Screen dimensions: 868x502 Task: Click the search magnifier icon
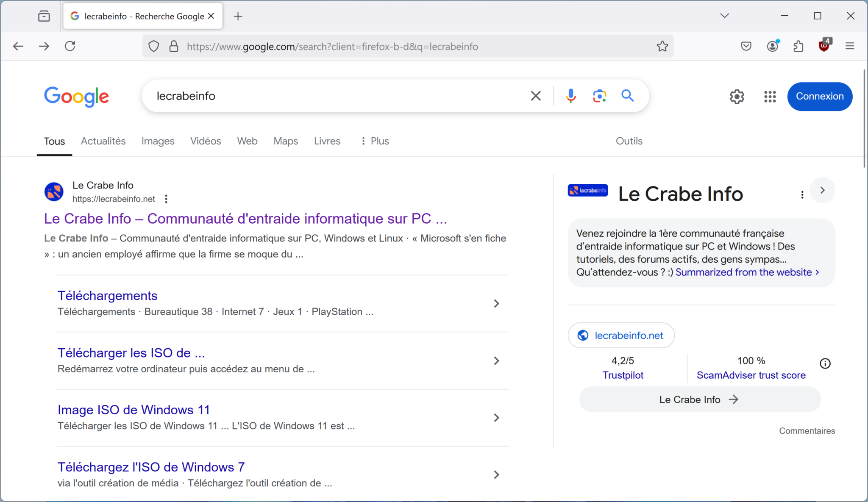click(x=627, y=96)
